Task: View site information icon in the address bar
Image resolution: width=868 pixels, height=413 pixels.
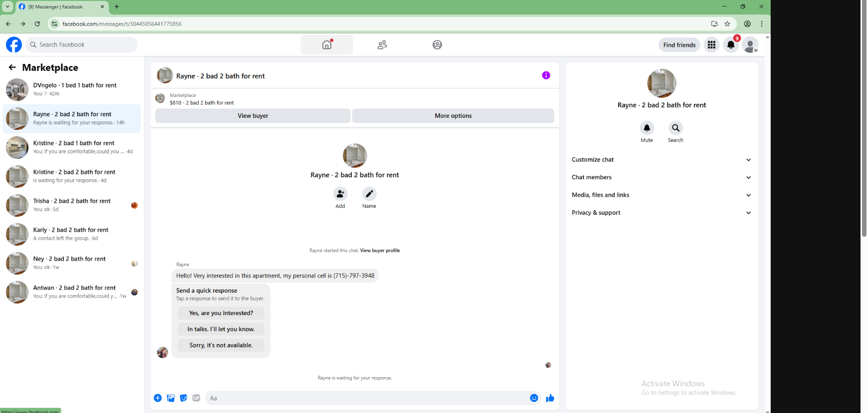Action: tap(54, 23)
